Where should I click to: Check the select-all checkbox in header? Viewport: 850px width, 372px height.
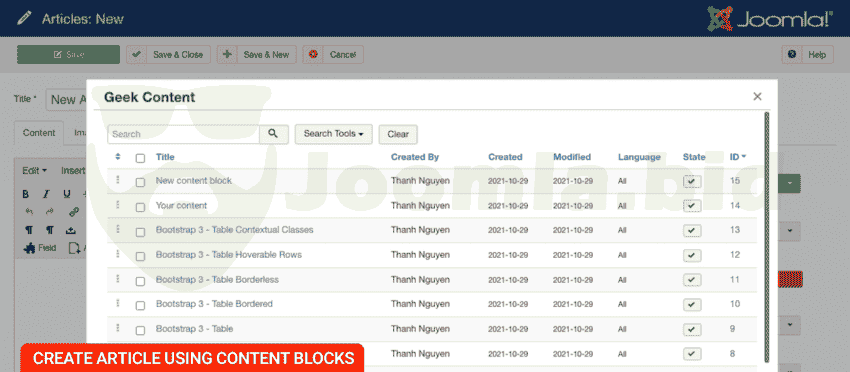[140, 158]
